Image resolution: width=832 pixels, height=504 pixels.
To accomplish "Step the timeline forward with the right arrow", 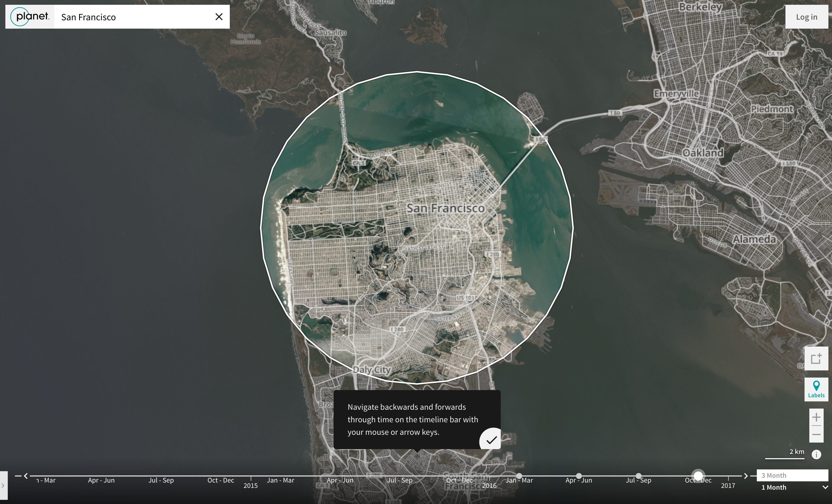I will coord(746,476).
